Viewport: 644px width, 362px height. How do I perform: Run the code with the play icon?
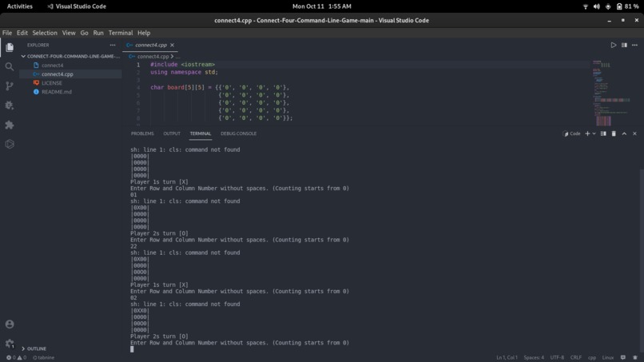(x=613, y=45)
